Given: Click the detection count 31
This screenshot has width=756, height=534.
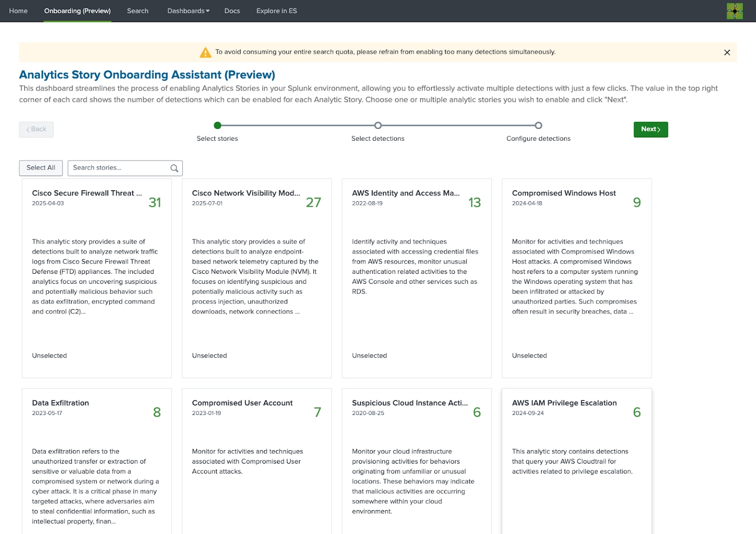Looking at the screenshot, I should (x=155, y=203).
